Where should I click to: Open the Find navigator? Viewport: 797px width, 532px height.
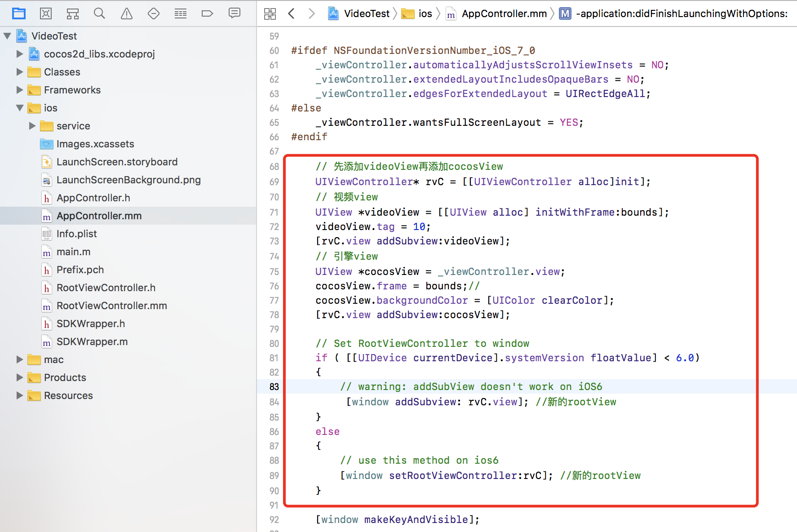(x=99, y=13)
